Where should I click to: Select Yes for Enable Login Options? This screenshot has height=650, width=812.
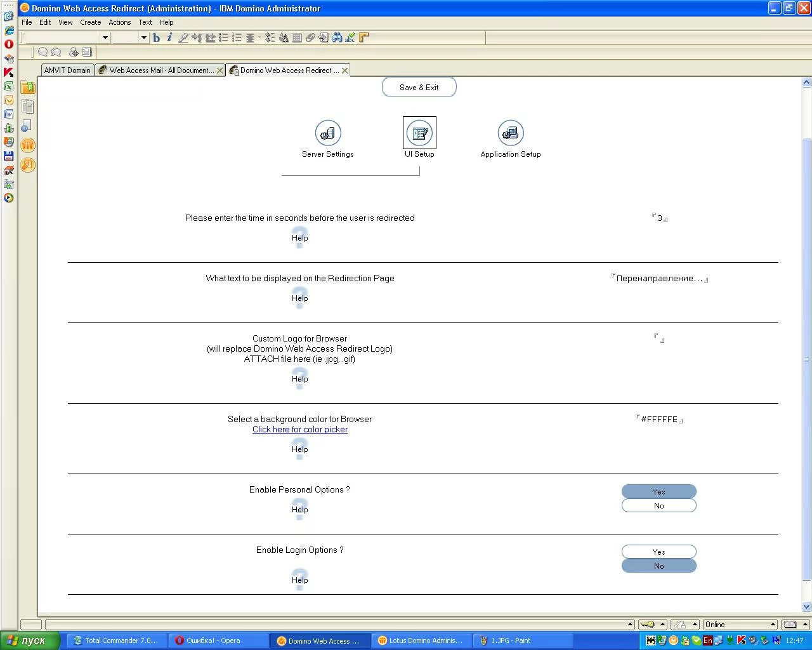[x=658, y=552]
